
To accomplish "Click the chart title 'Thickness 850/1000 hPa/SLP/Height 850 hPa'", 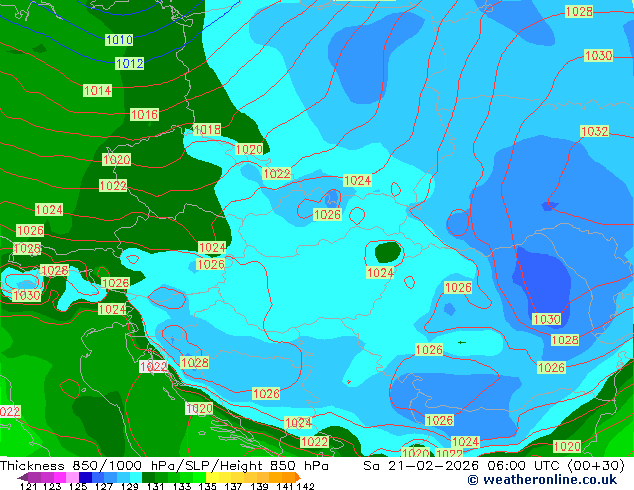I will pos(164,465).
